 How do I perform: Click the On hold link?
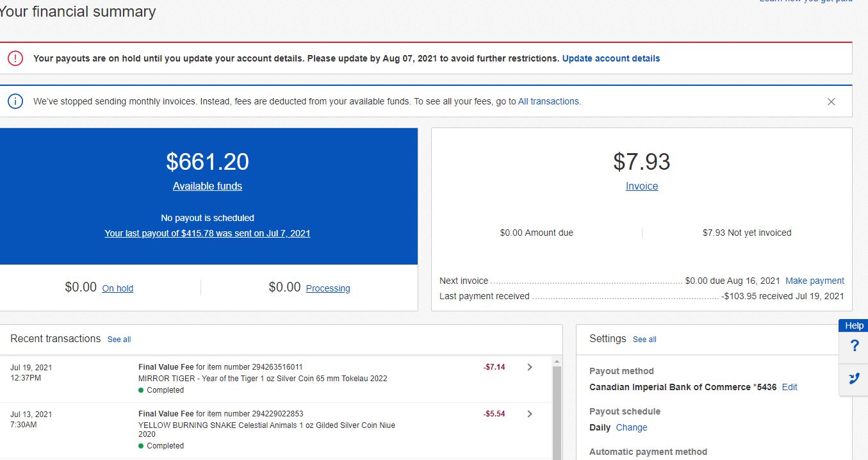click(x=118, y=288)
